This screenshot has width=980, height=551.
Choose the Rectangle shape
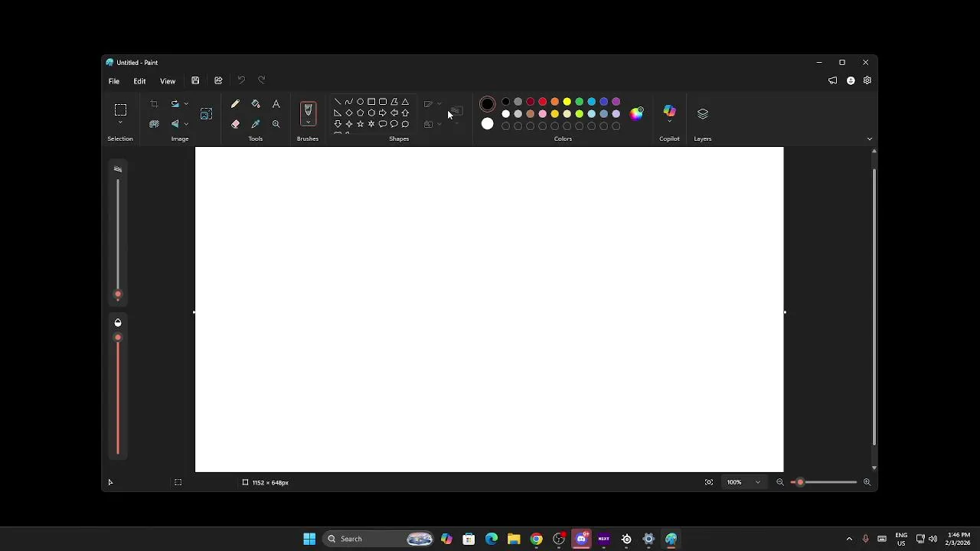tap(371, 102)
